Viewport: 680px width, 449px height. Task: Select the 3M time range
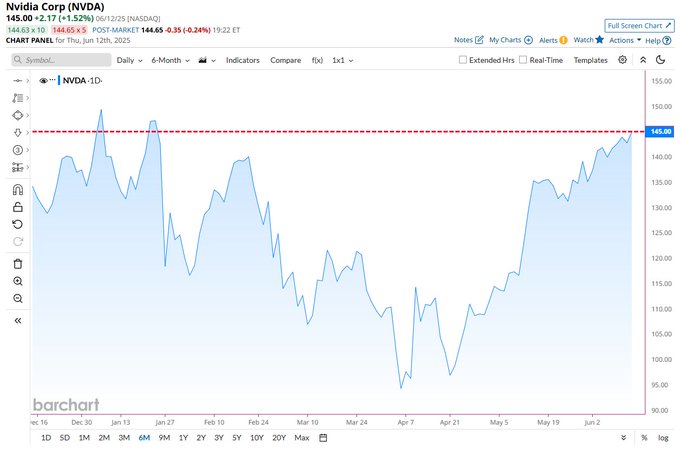[124, 438]
